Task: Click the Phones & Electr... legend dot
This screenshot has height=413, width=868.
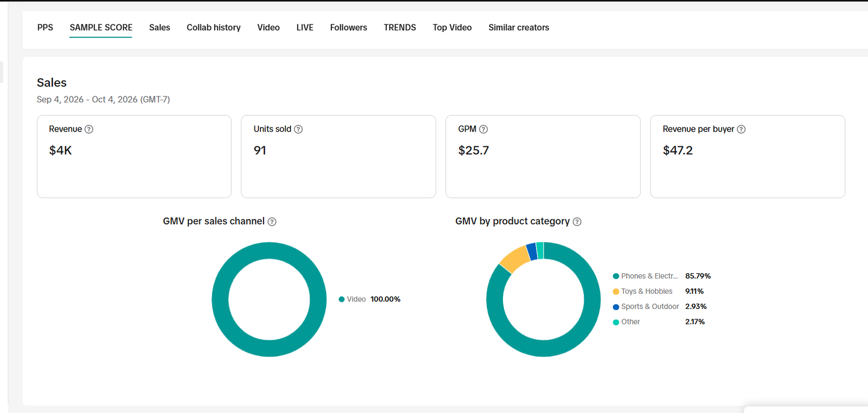Action: tap(616, 276)
